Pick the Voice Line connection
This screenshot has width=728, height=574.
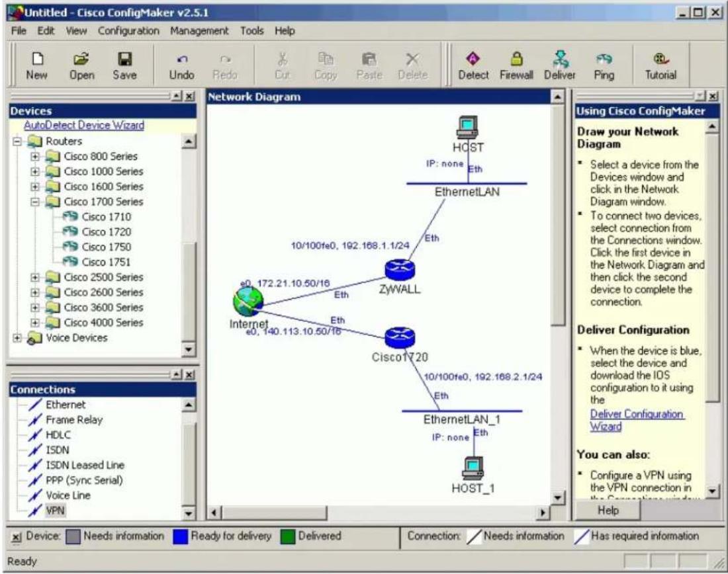point(59,495)
